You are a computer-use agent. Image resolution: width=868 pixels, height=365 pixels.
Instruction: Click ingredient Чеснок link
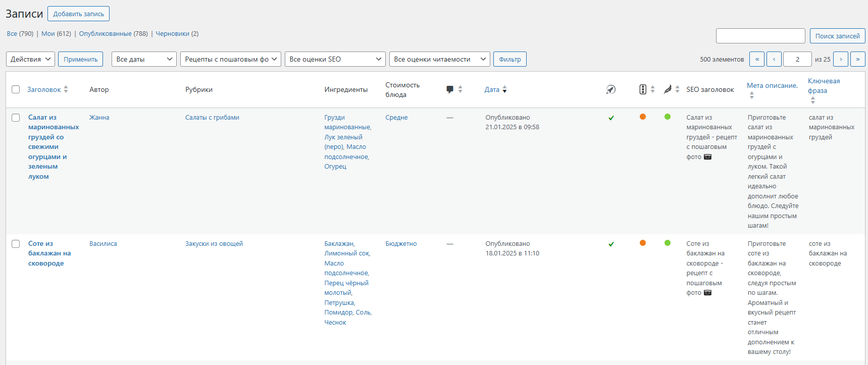click(335, 322)
